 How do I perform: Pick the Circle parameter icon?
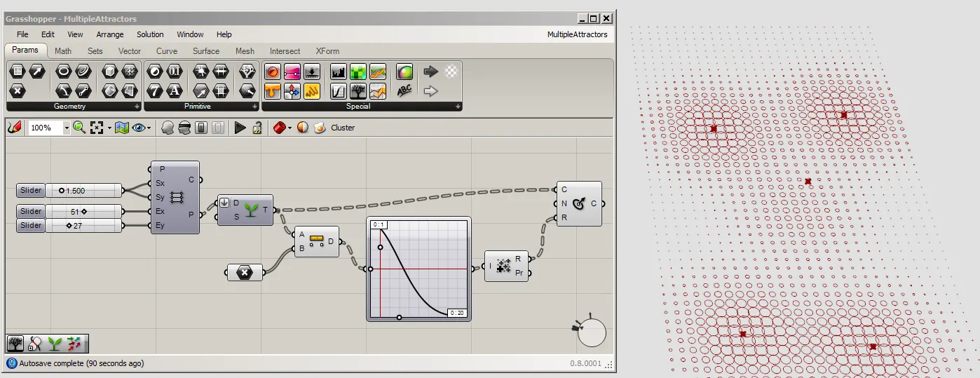click(x=64, y=72)
